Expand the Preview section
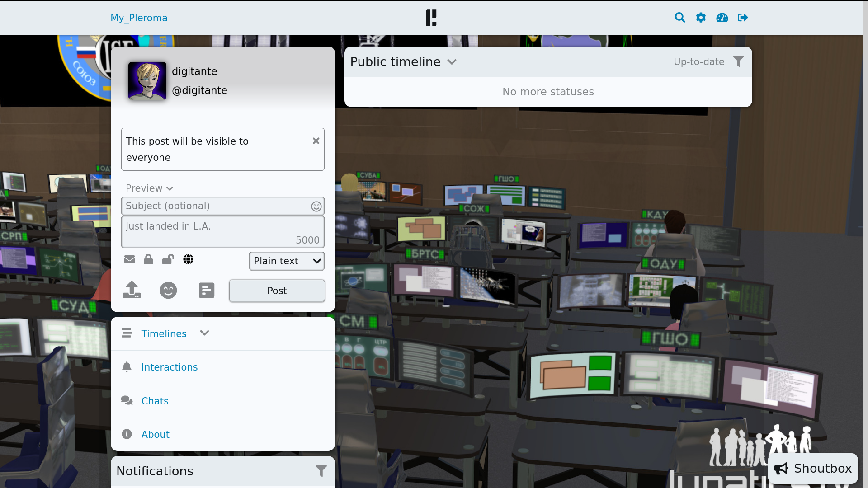Viewport: 868px width, 488px height. tap(149, 188)
